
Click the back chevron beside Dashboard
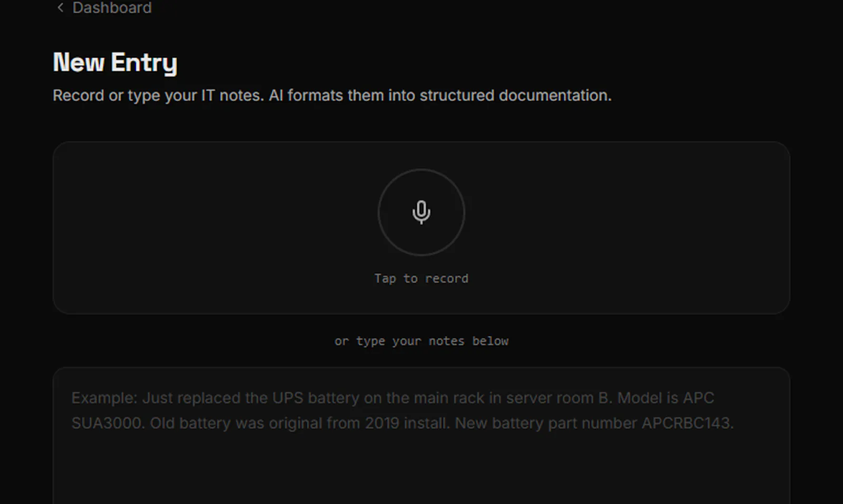click(60, 8)
